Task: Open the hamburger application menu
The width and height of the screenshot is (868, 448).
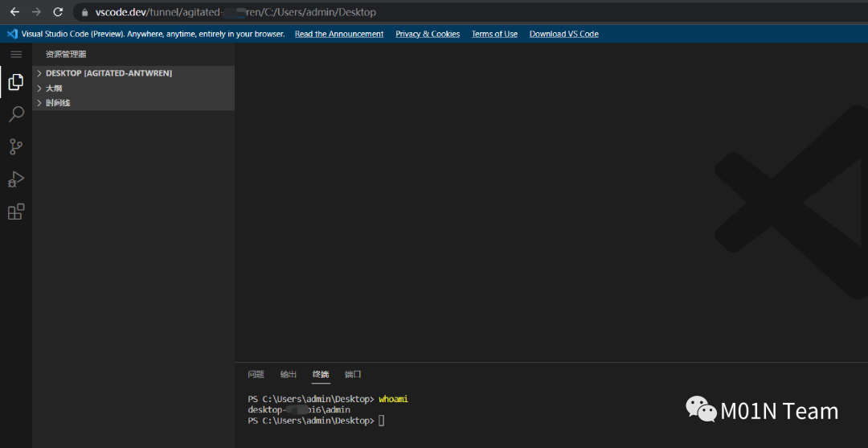Action: pos(16,54)
